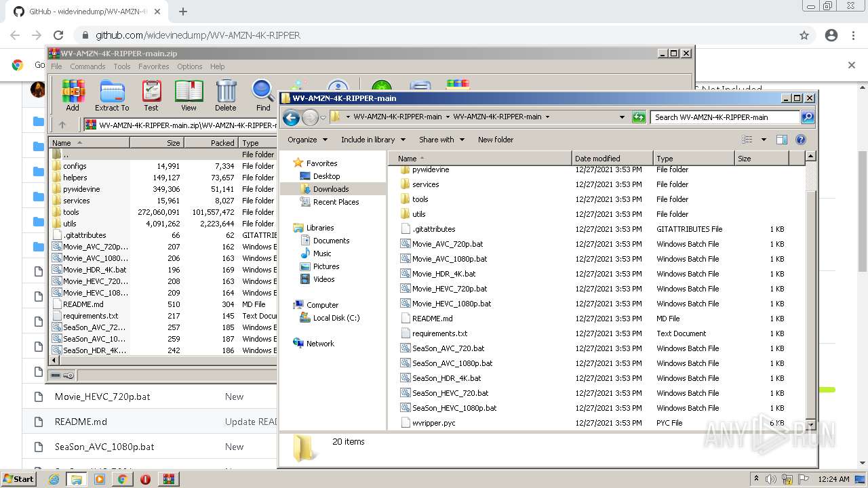This screenshot has height=488, width=868.
Task: Click the Delete icon in WinRAR toolbar
Action: pos(226,95)
